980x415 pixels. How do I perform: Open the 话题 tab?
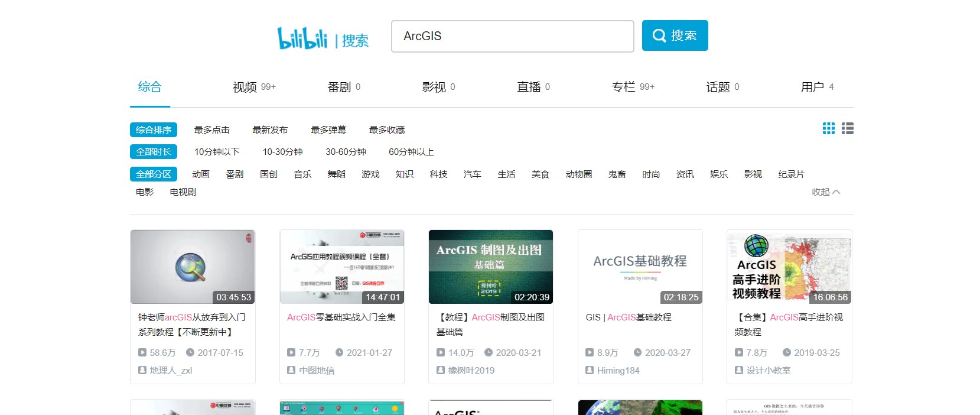pyautogui.click(x=722, y=87)
